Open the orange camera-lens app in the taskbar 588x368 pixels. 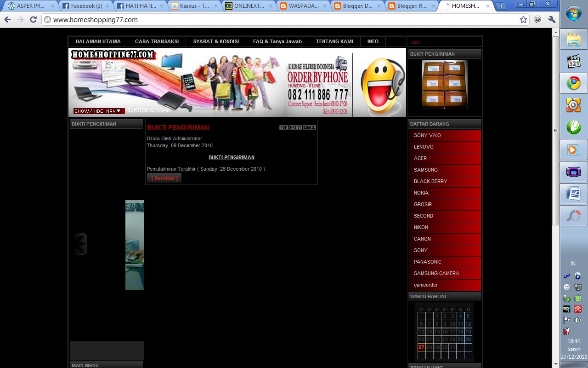(x=574, y=105)
